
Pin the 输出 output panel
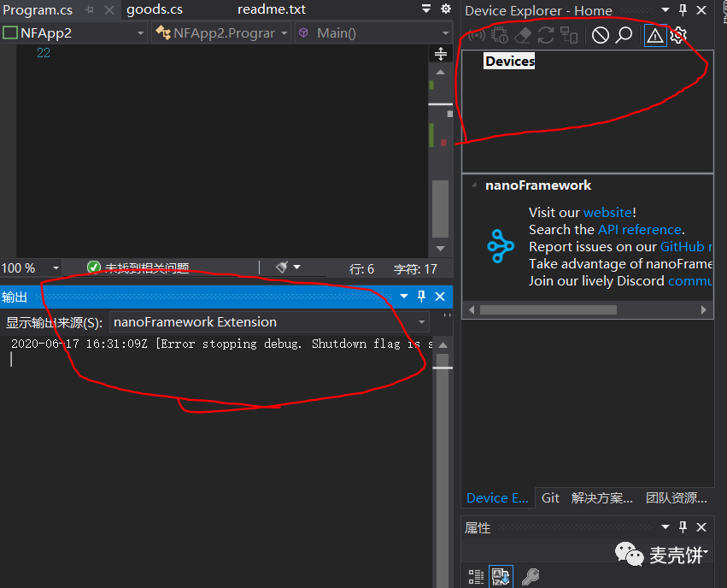coord(421,297)
